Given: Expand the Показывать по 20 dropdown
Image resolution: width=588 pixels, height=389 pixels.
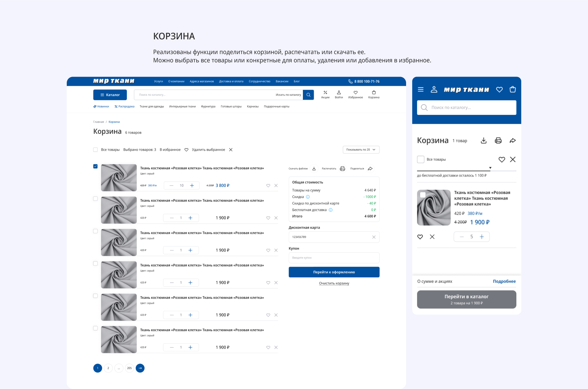Looking at the screenshot, I should point(361,150).
